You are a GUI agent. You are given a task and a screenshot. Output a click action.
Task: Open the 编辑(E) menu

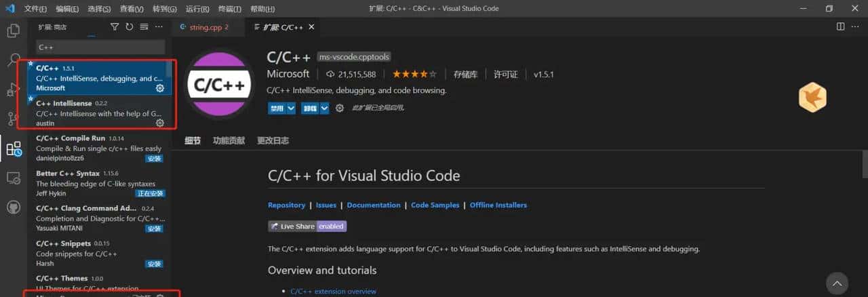(67, 9)
